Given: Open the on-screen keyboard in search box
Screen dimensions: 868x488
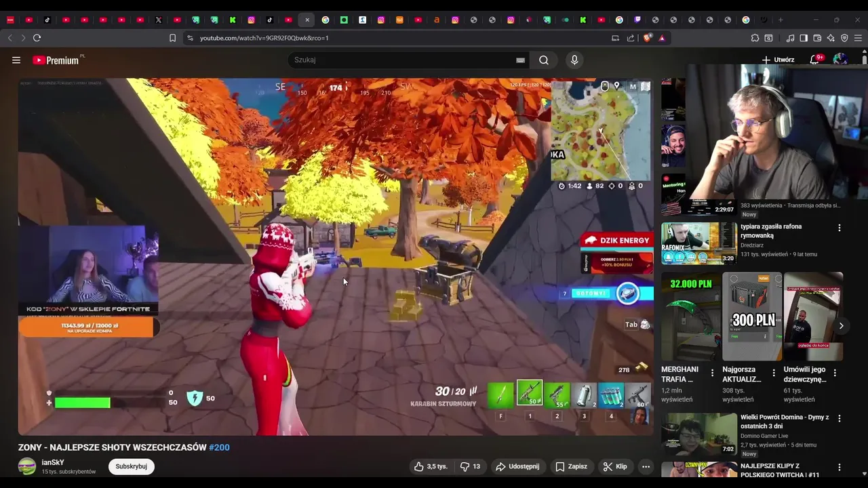Looking at the screenshot, I should [520, 60].
